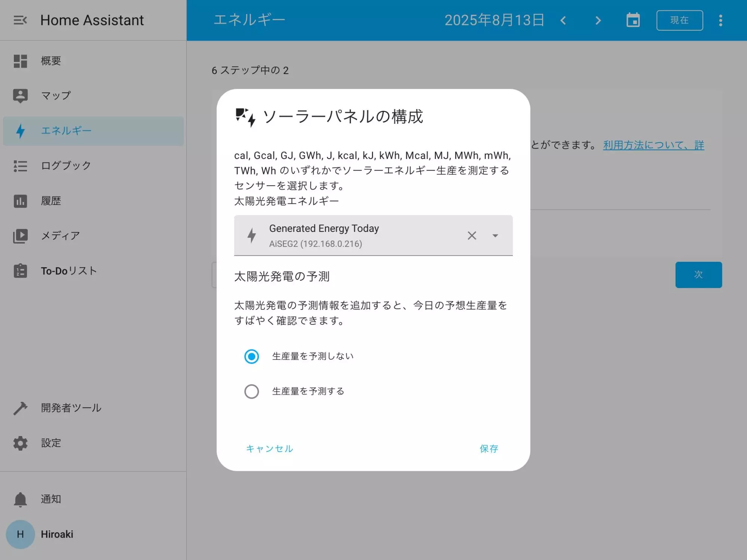Click the 通知 label in sidebar

click(x=51, y=499)
